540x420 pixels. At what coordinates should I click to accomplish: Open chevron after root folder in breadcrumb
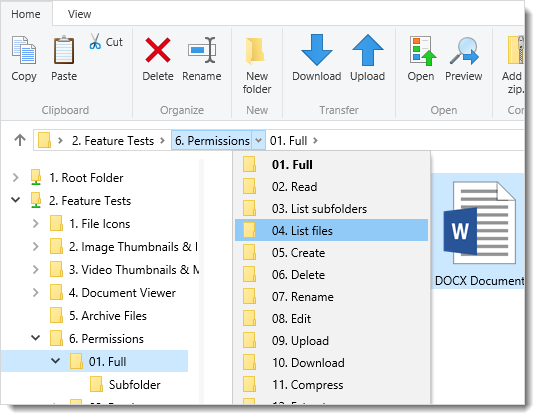coord(60,140)
